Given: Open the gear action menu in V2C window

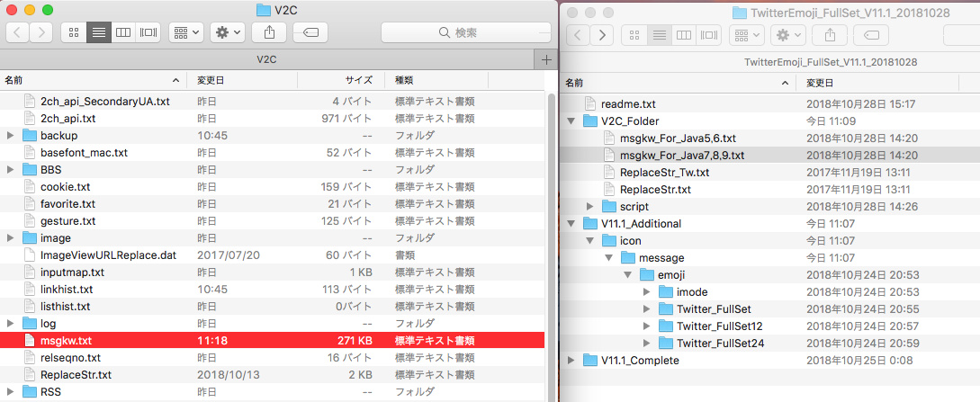Looking at the screenshot, I should coord(228,32).
